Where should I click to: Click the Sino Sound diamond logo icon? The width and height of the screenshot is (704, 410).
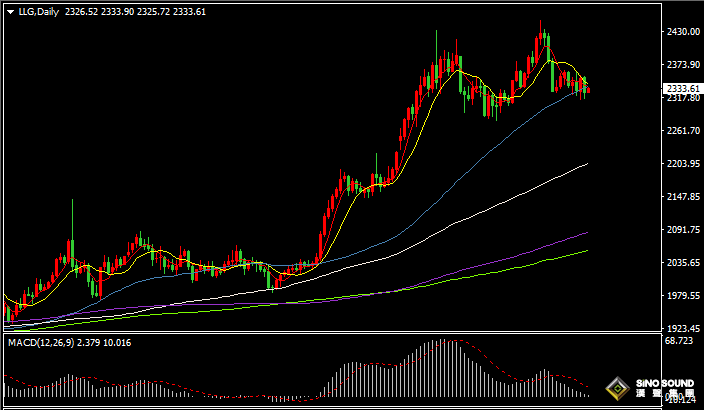(x=619, y=389)
